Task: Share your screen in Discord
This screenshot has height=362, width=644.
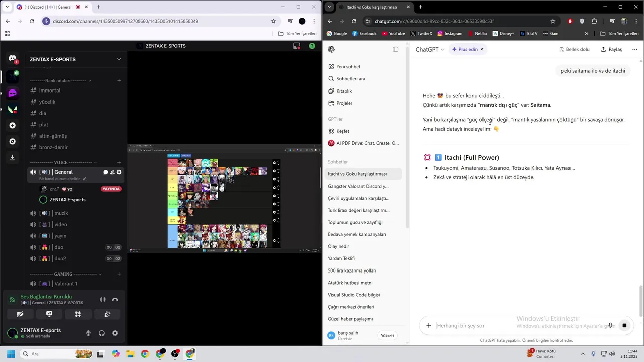Action: [x=49, y=314]
